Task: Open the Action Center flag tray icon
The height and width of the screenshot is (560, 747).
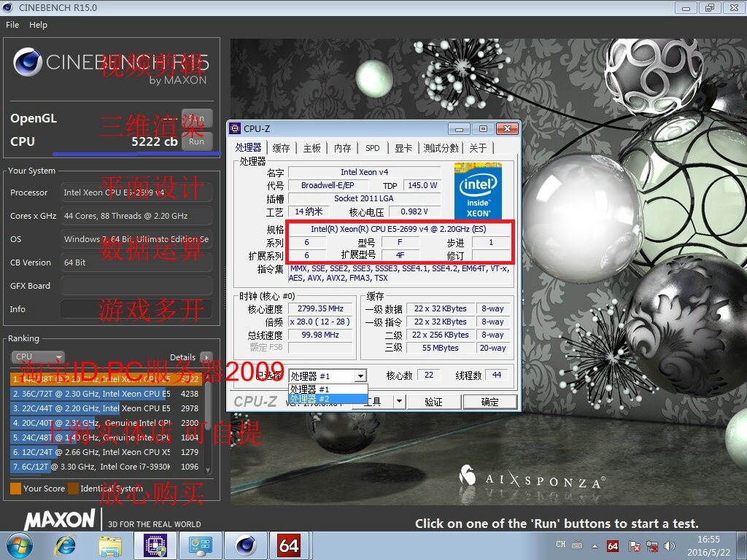Action: coord(635,546)
